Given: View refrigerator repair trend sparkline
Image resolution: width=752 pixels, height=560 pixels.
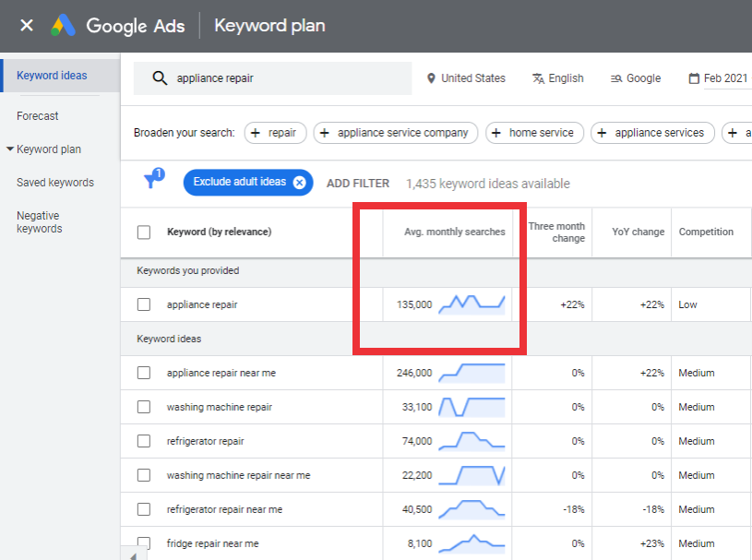Looking at the screenshot, I should pyautogui.click(x=471, y=441).
